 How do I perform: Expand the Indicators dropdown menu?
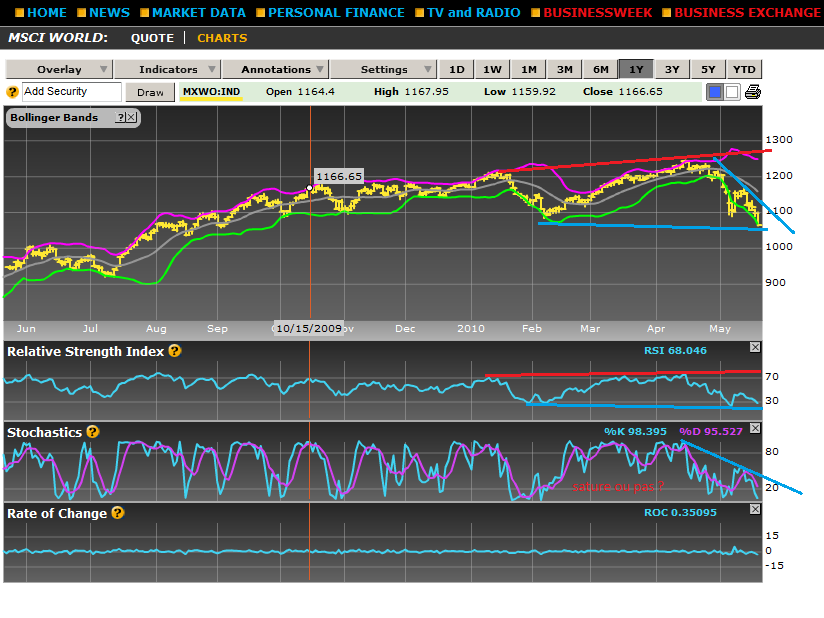(167, 69)
